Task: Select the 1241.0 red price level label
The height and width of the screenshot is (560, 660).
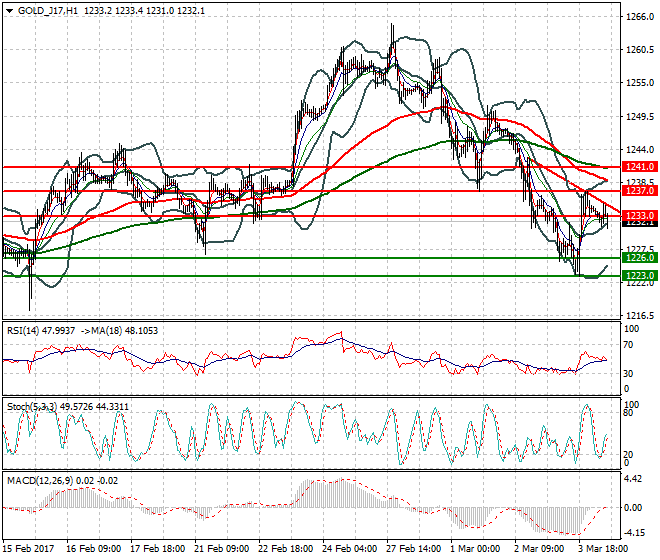Action: (x=640, y=167)
